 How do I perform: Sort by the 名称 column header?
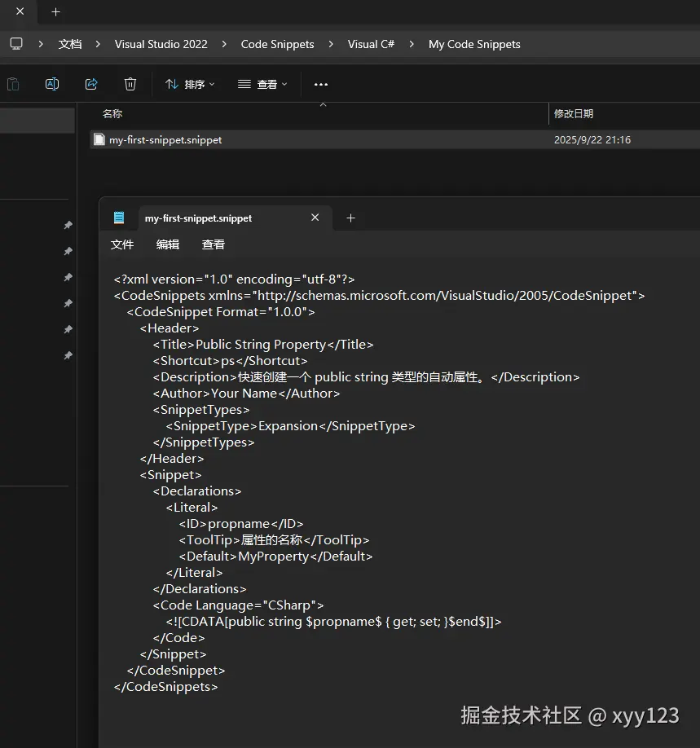pos(112,113)
